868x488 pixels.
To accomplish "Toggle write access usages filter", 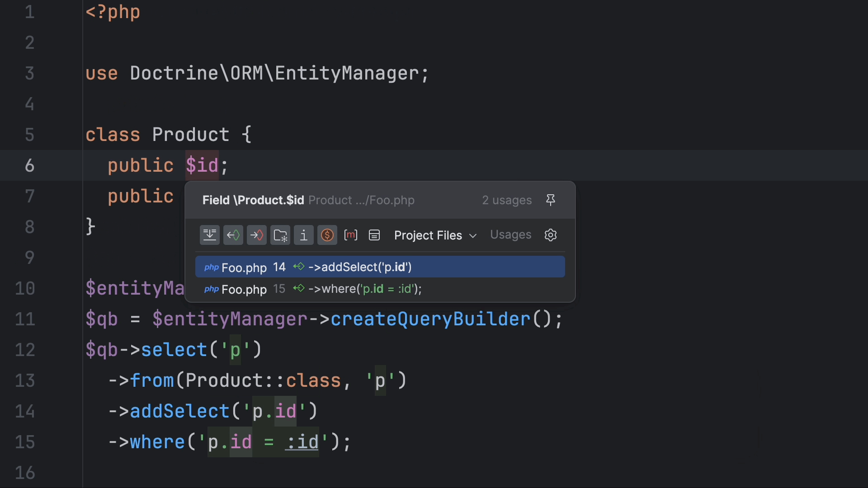I will [x=257, y=235].
